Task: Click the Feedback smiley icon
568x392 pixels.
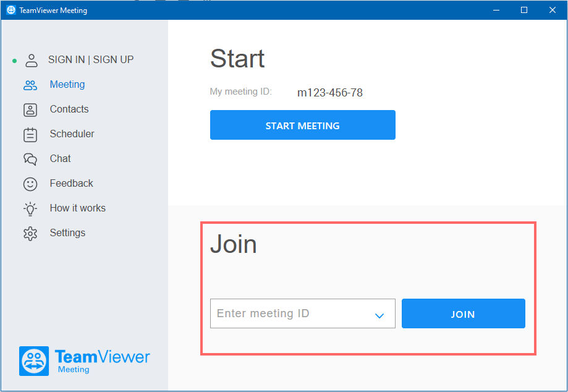Action: pyautogui.click(x=30, y=184)
